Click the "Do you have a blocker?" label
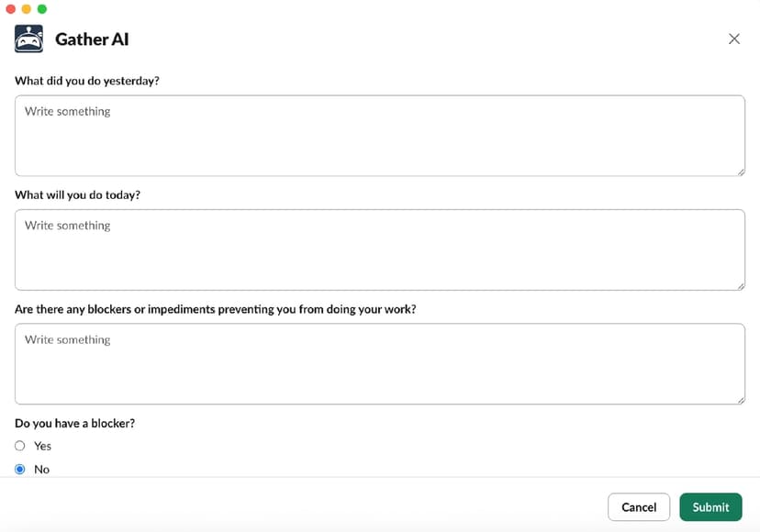 [75, 423]
